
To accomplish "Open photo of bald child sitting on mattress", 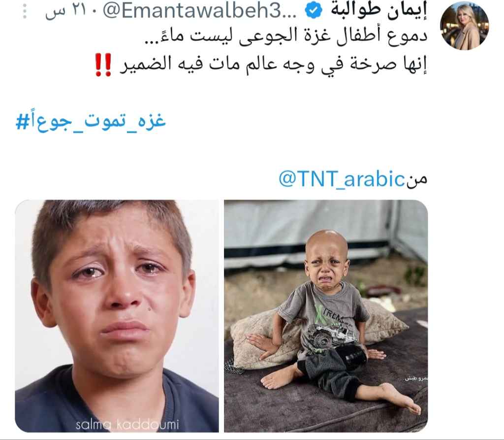I will 326,316.
